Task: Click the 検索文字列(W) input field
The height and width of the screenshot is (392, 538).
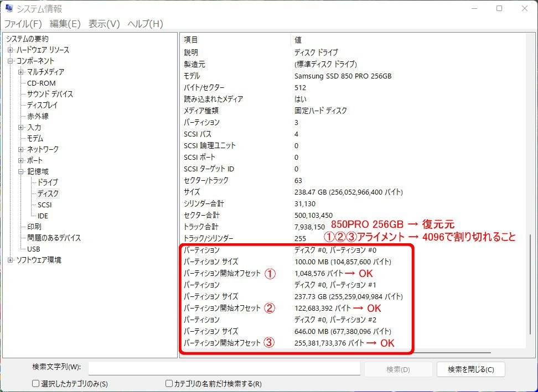Action: pos(224,368)
